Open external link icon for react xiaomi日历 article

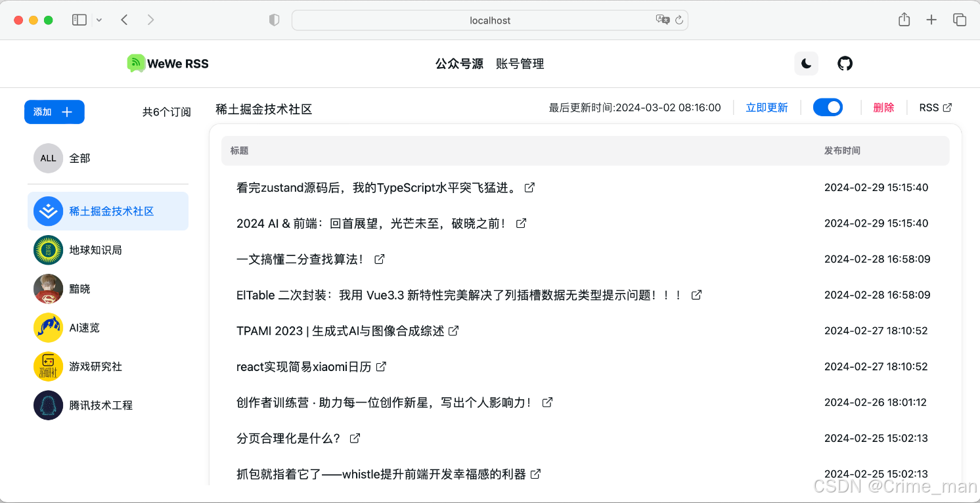[381, 366]
